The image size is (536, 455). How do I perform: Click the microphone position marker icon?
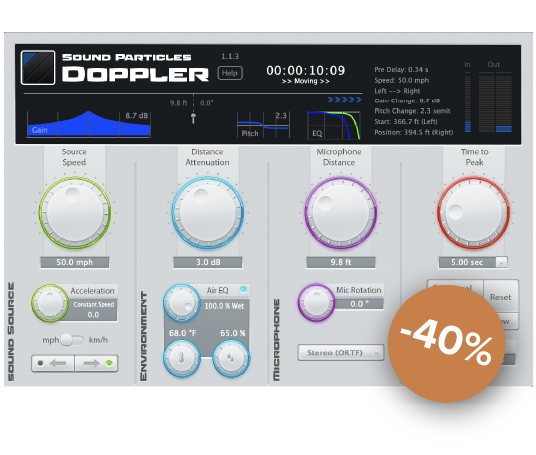point(193,118)
